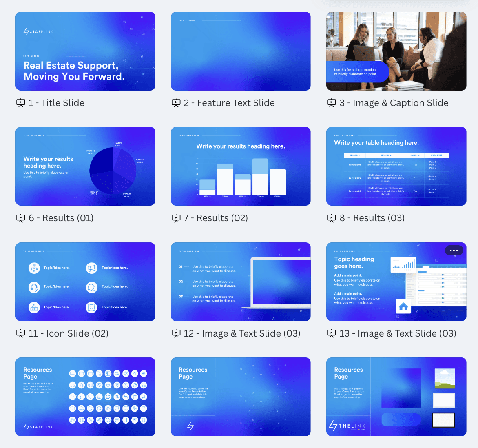Screen dimensions: 478x448
Task: Click the '6 - Results (01)' label
Action: [61, 218]
